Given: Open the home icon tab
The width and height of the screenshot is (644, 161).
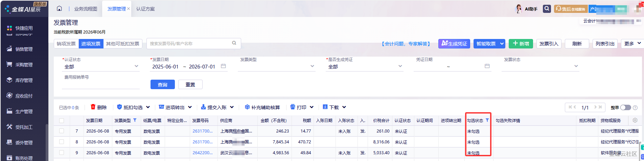Looking at the screenshot, I should pos(60,8).
